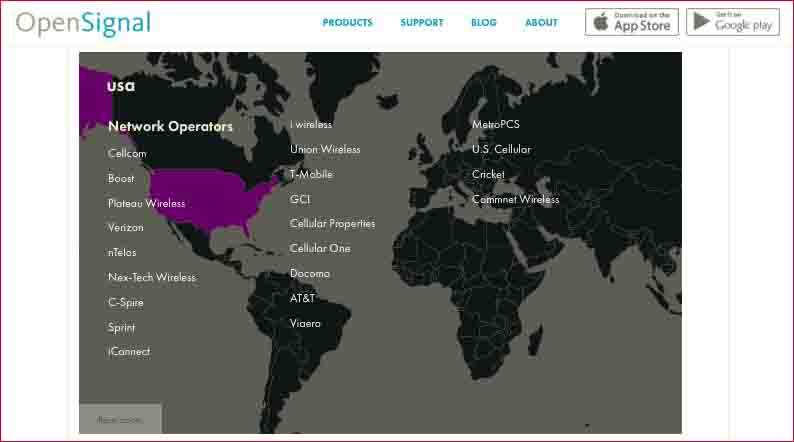Choose Nex-Tech Wireless operator
Screen dimensions: 794x442
(152, 277)
